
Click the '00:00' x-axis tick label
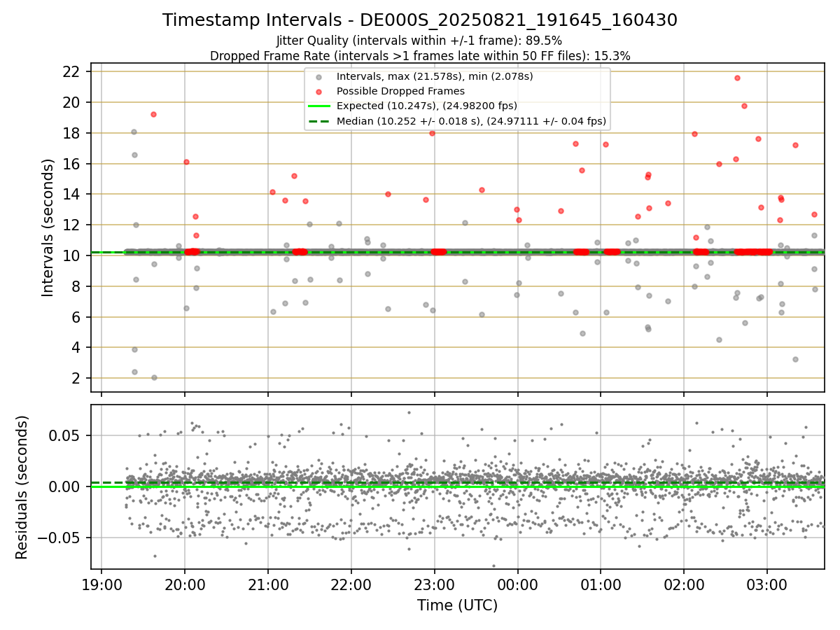click(x=517, y=584)
